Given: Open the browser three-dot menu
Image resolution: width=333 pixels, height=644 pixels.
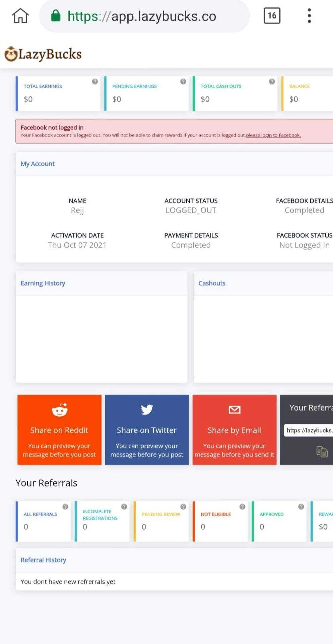Looking at the screenshot, I should (309, 16).
